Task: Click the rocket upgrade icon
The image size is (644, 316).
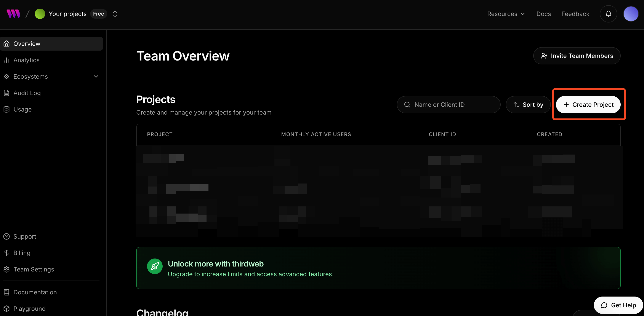Action: (154, 266)
